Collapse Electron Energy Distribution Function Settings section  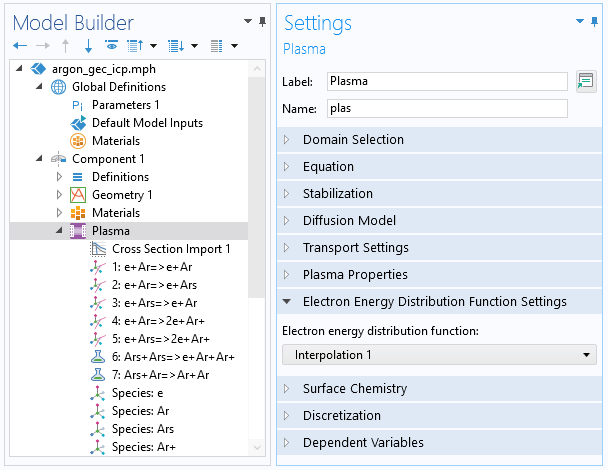(x=434, y=302)
